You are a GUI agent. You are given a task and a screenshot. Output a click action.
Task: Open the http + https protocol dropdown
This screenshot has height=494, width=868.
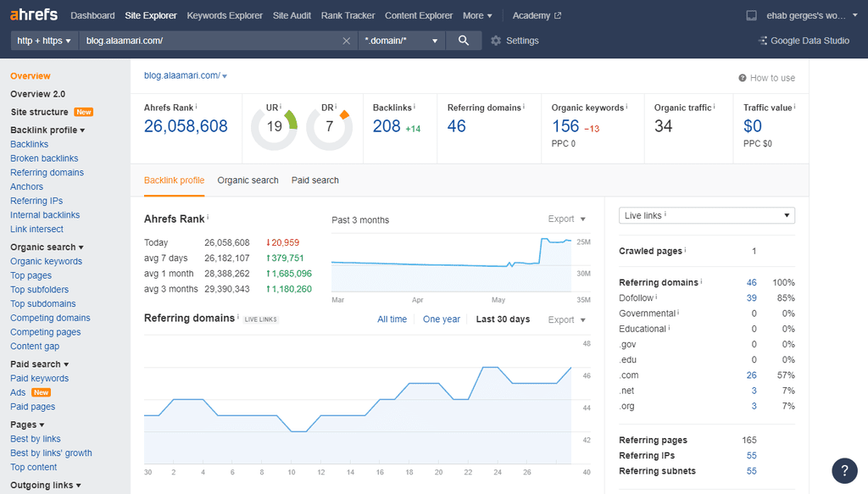pos(44,41)
